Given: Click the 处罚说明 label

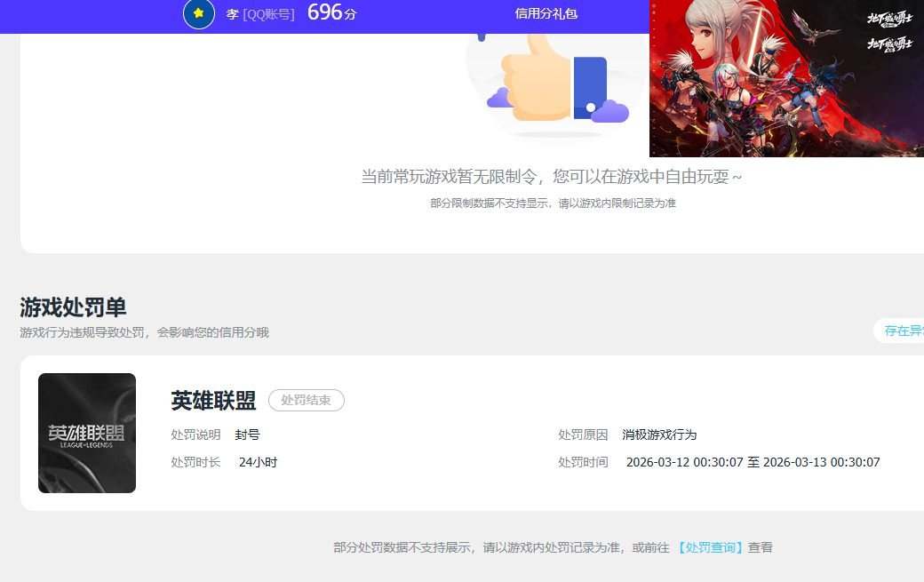Looking at the screenshot, I should tap(195, 435).
